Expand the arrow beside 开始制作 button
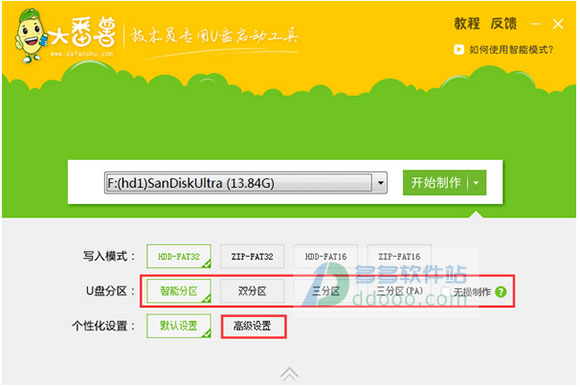This screenshot has width=580, height=387. 476,183
